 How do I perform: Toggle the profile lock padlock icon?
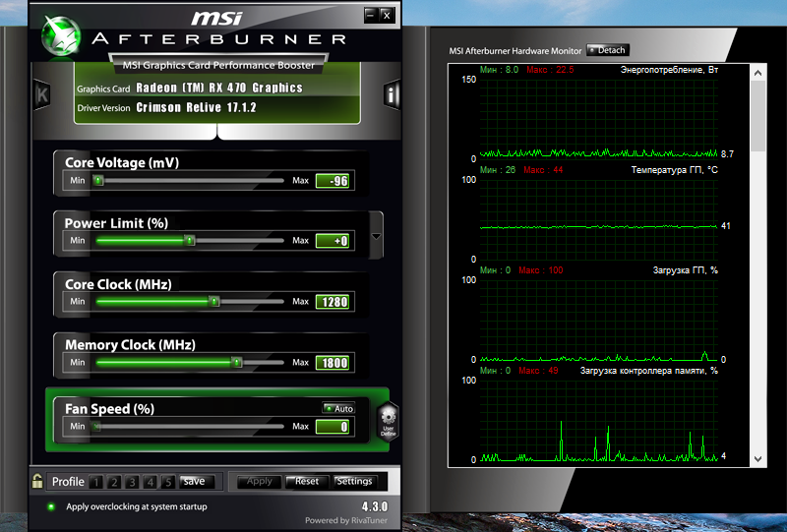[x=37, y=481]
